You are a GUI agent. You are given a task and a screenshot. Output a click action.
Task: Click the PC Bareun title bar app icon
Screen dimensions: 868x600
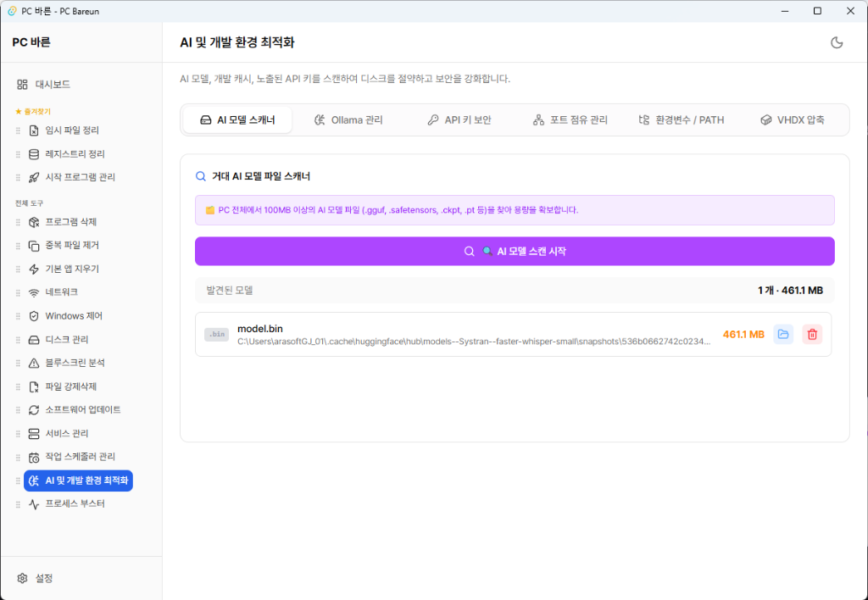pyautogui.click(x=12, y=11)
